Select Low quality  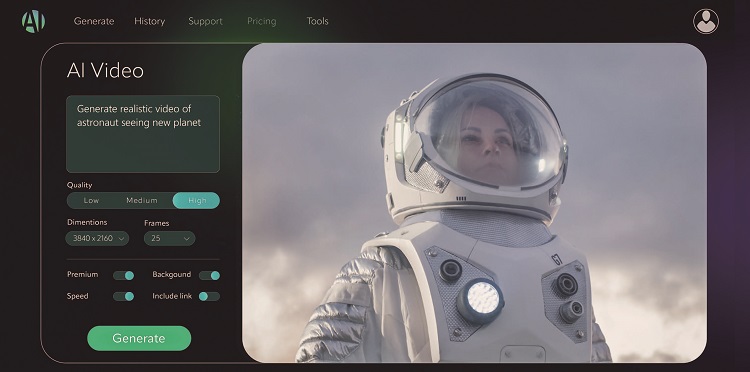click(91, 200)
